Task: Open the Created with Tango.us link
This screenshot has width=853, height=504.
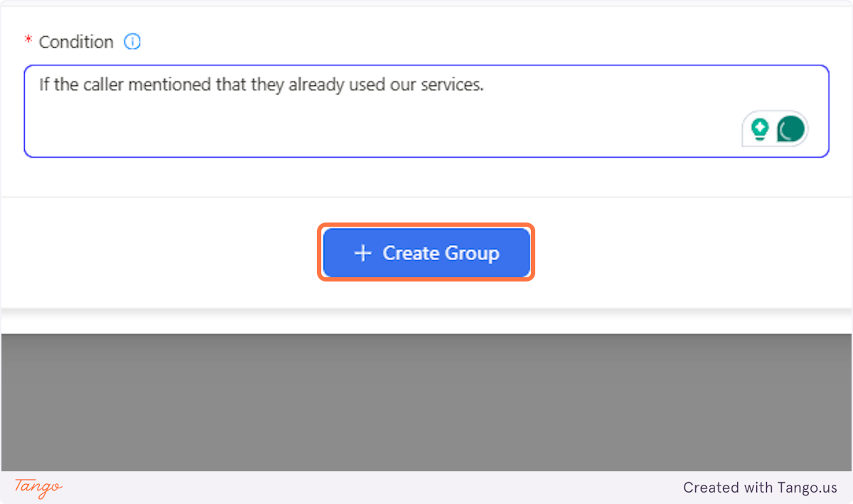Action: click(x=760, y=488)
